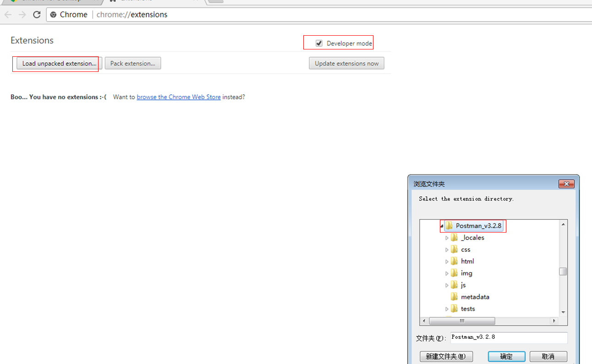592x364 pixels.
Task: Click the Load unpacked extension button
Action: click(x=60, y=63)
